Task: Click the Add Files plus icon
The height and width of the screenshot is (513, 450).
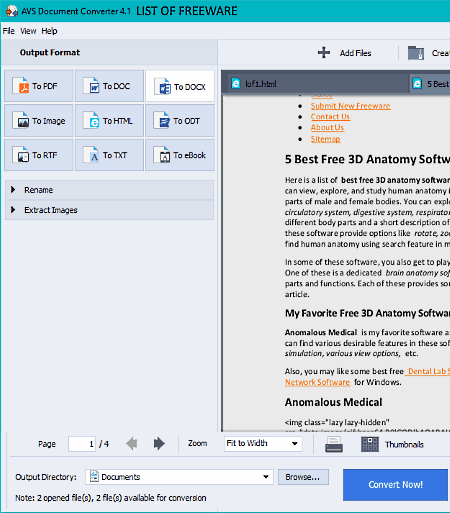Action: [x=324, y=53]
